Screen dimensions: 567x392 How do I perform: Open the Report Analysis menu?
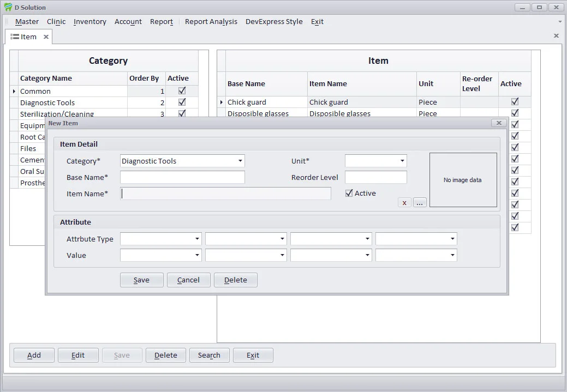click(211, 22)
